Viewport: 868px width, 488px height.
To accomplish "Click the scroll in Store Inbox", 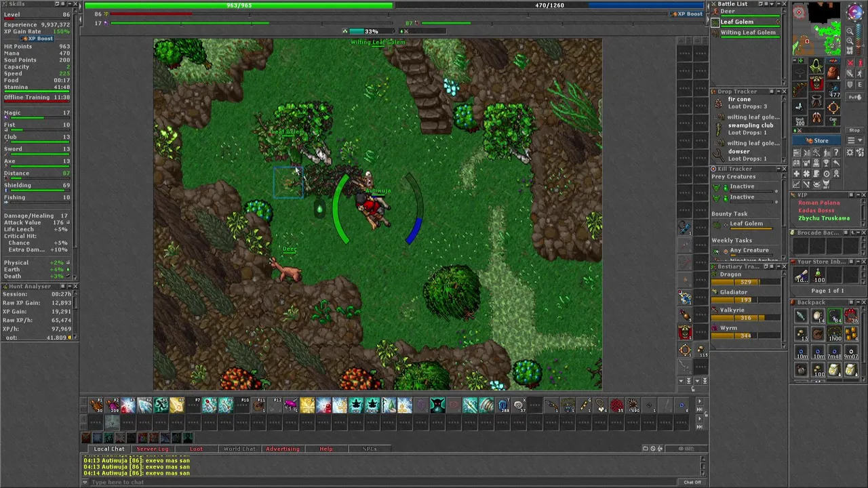I will [802, 275].
